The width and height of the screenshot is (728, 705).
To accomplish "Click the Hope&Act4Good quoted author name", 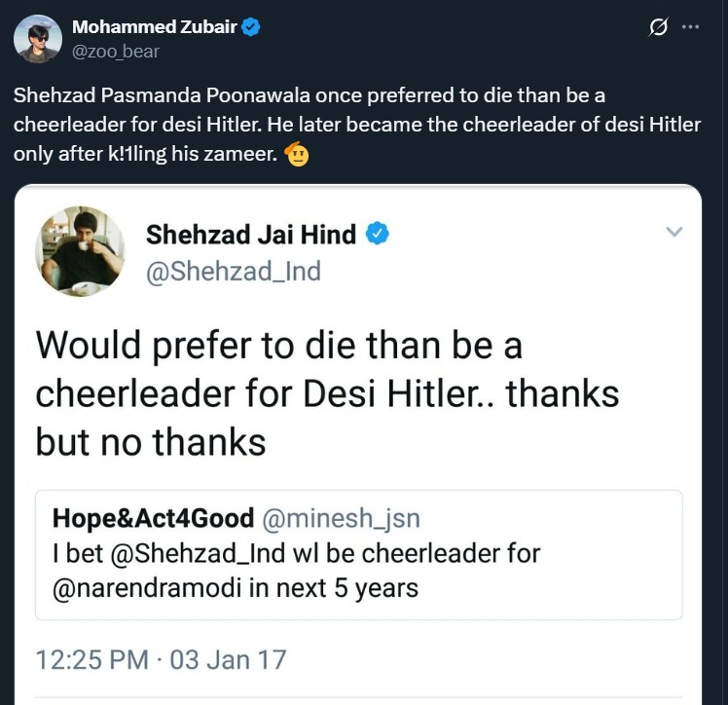I will pyautogui.click(x=153, y=518).
